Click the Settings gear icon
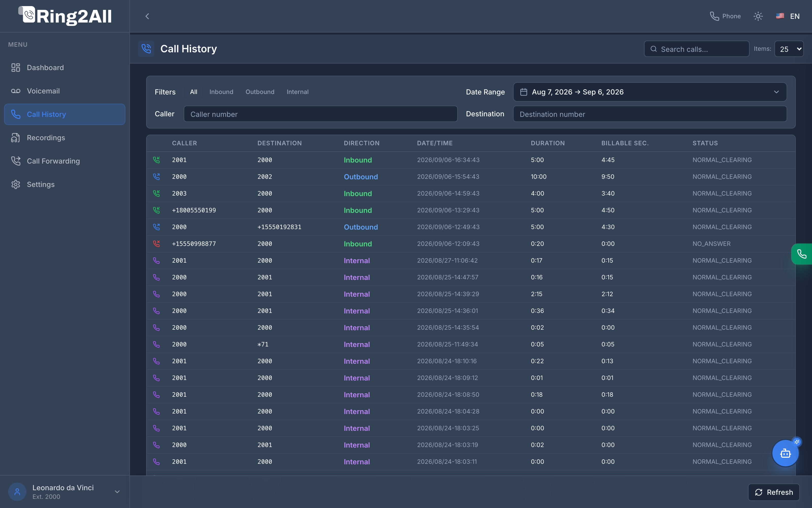The height and width of the screenshot is (508, 812). click(x=16, y=184)
